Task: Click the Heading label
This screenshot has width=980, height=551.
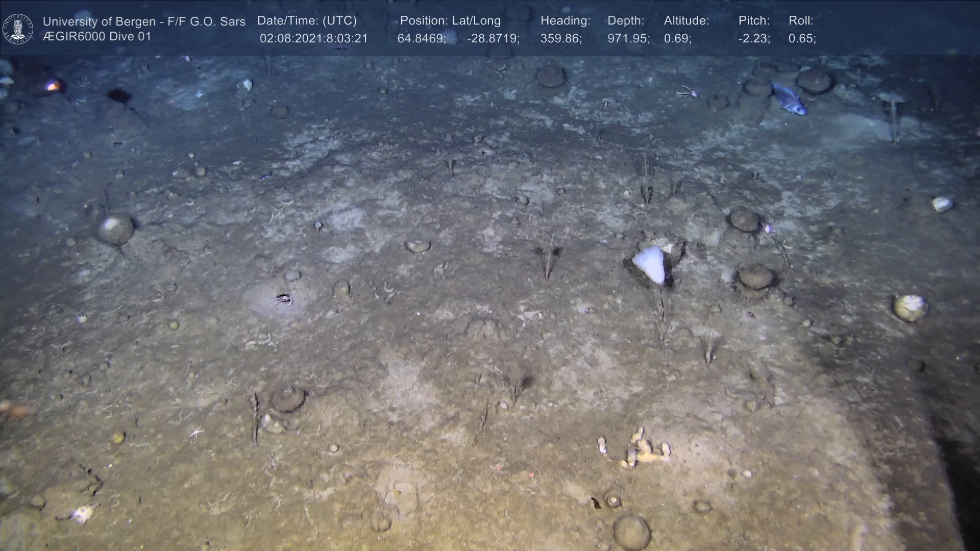Action: coord(565,21)
